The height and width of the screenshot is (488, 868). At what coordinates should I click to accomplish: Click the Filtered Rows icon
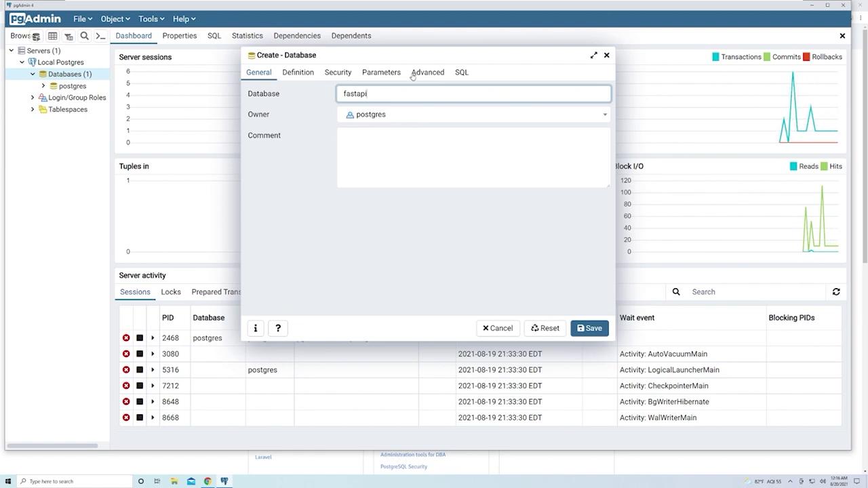click(x=68, y=36)
